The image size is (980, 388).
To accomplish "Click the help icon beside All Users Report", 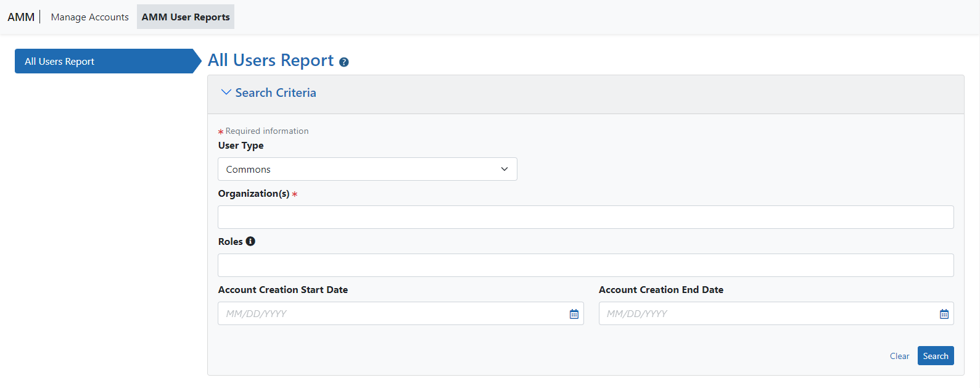I will click(x=344, y=62).
